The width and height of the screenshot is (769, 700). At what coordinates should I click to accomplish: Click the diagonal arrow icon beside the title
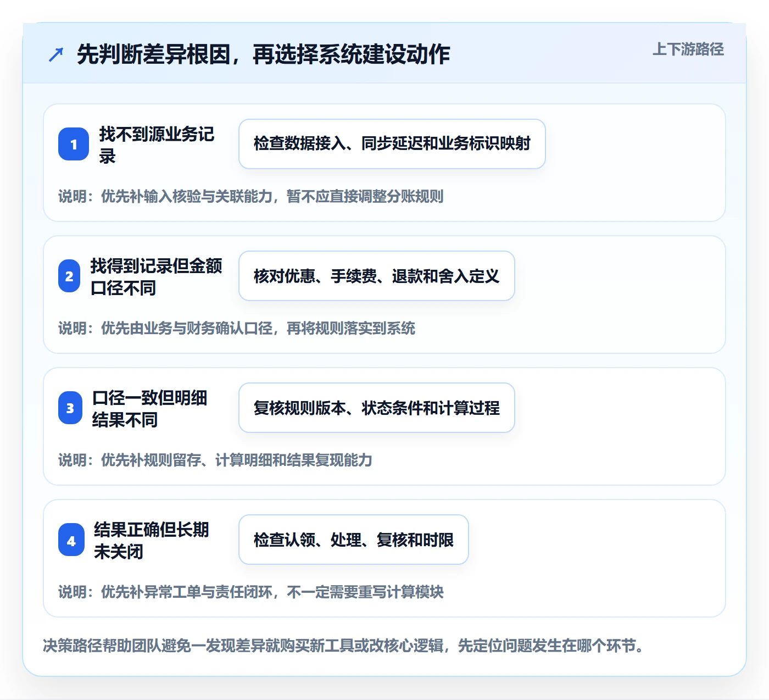point(56,54)
